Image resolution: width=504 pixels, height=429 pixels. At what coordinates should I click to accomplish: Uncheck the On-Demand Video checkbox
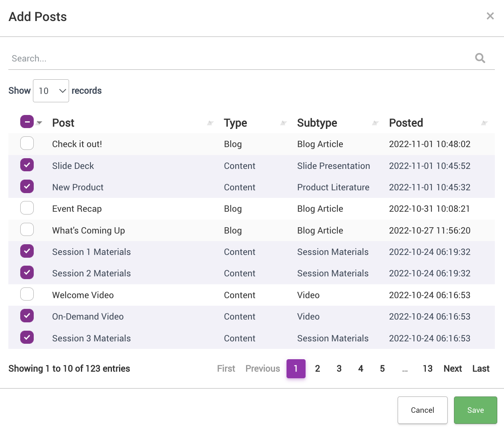pyautogui.click(x=27, y=316)
